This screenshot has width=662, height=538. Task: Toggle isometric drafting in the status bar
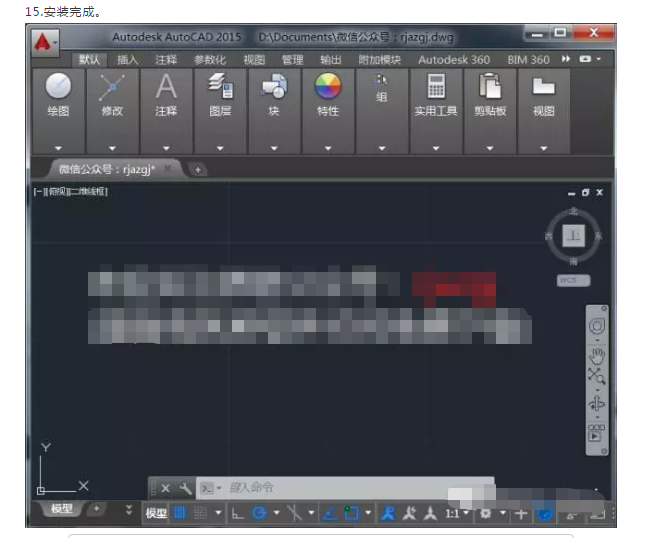294,513
